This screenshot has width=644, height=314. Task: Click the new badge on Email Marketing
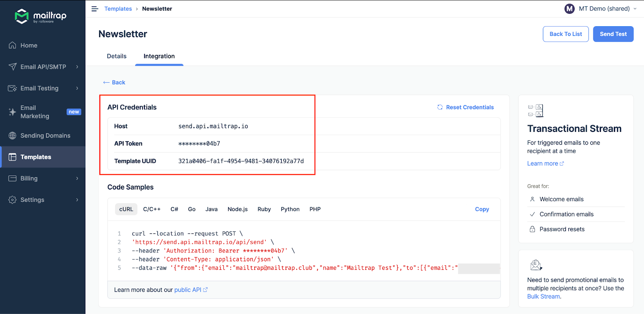tap(74, 112)
